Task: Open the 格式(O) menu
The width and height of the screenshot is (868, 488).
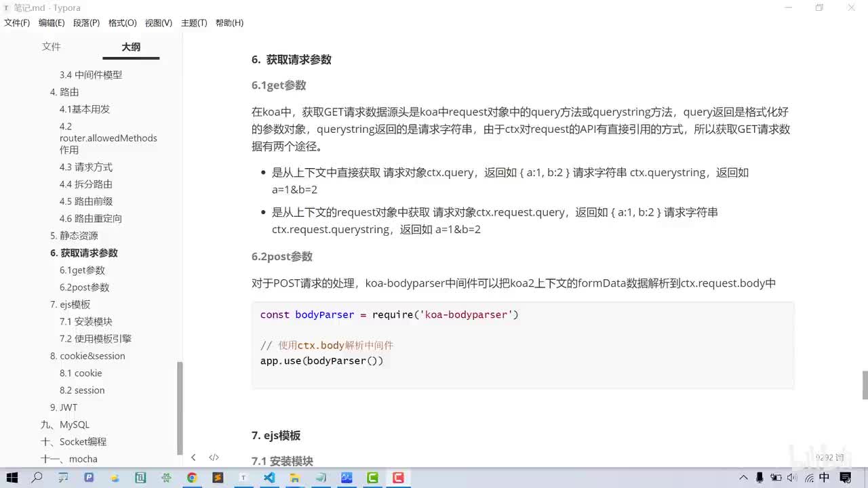Action: pos(122,23)
